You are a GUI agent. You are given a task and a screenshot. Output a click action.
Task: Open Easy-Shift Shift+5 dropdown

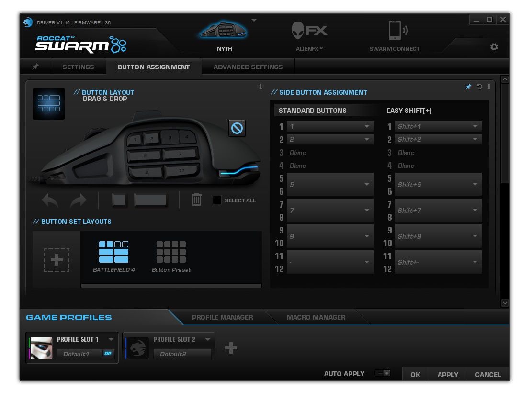click(x=438, y=185)
